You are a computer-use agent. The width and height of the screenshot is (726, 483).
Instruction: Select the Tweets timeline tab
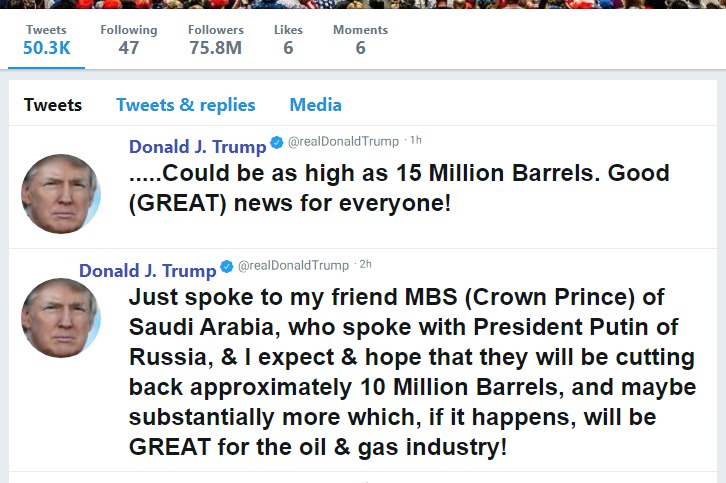[53, 105]
